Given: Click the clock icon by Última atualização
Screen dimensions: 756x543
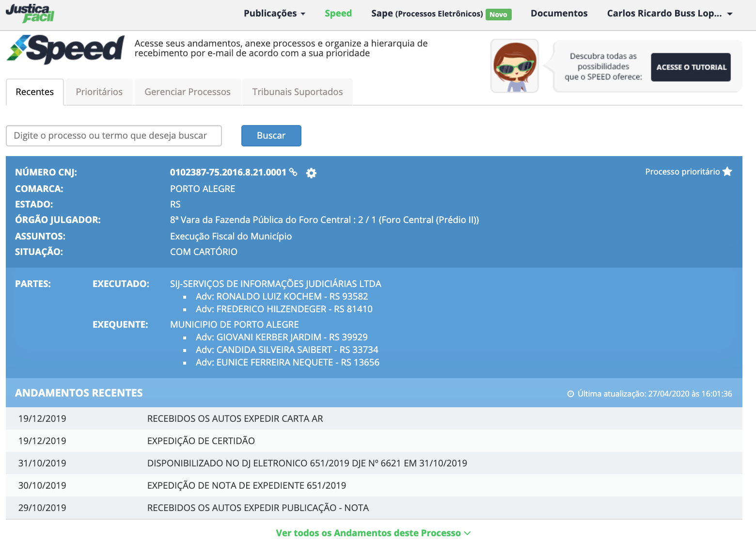Looking at the screenshot, I should pos(570,394).
